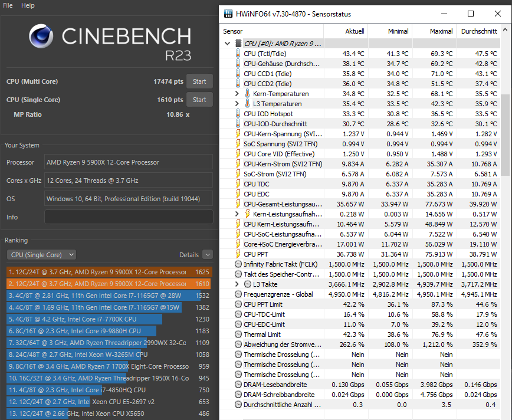
Task: Click the Durchschnitt column header
Action: pyautogui.click(x=478, y=31)
